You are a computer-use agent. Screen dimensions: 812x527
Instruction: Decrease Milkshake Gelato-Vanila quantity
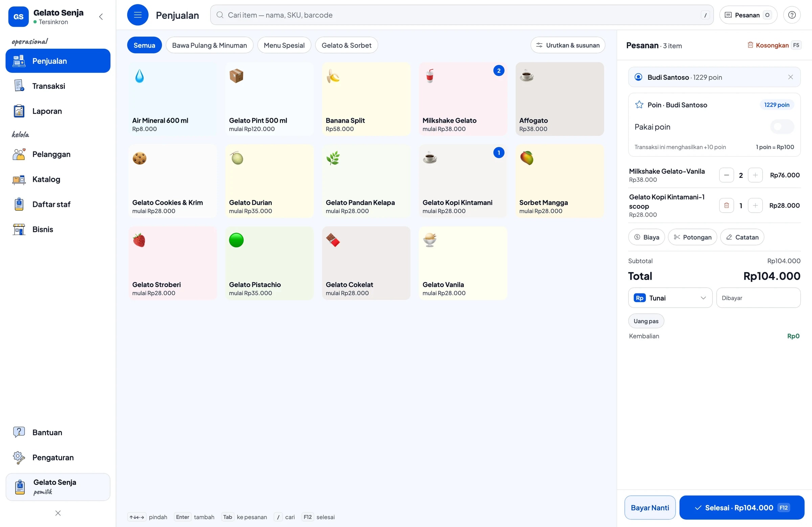[726, 175]
